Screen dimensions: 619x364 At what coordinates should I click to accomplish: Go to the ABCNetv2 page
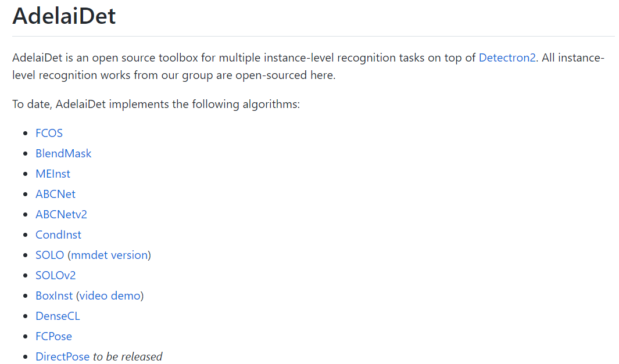point(61,215)
